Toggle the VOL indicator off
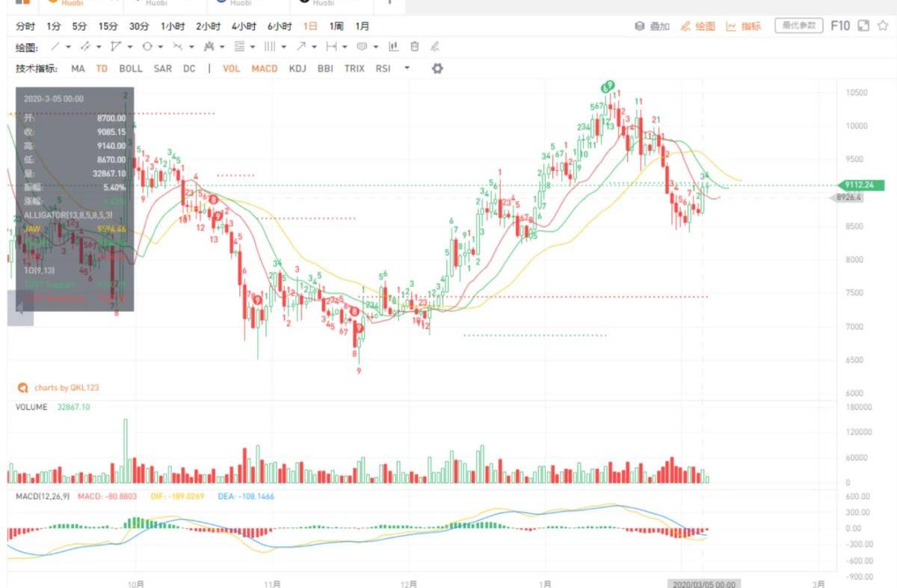 click(231, 68)
